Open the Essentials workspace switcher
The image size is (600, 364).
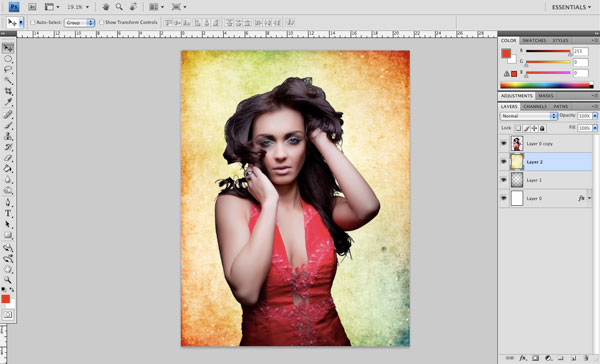pos(571,7)
